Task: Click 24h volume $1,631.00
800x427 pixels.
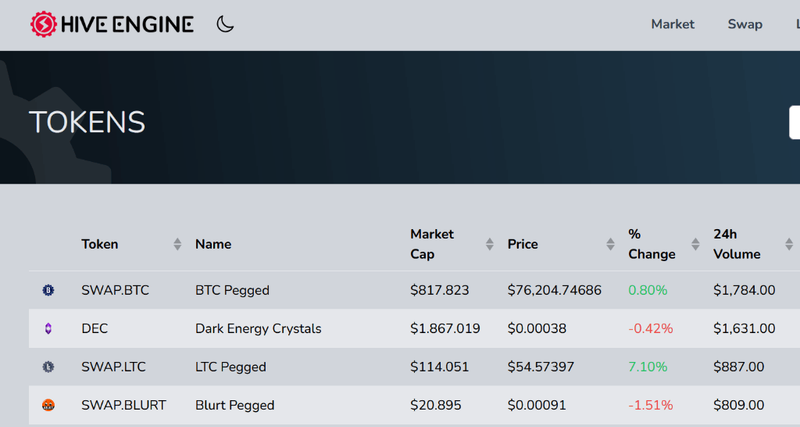Action: (x=744, y=329)
